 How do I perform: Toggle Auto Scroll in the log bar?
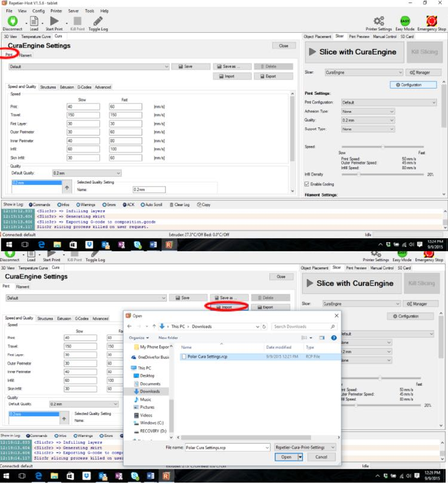pos(151,205)
